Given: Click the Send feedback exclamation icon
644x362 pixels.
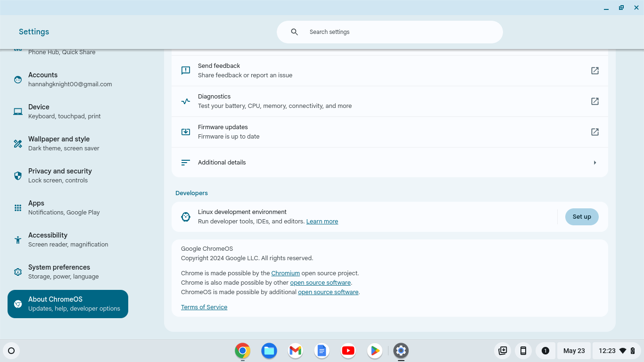Looking at the screenshot, I should point(186,71).
